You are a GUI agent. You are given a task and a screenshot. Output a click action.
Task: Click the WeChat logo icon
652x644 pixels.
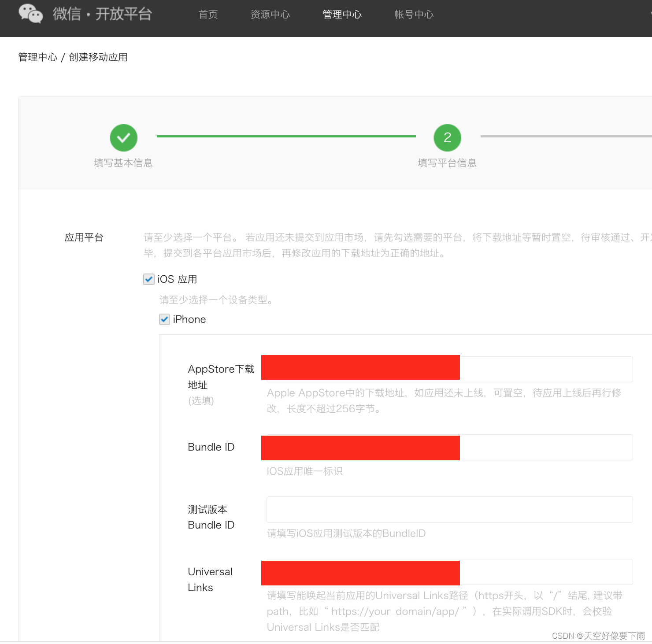[x=30, y=13]
